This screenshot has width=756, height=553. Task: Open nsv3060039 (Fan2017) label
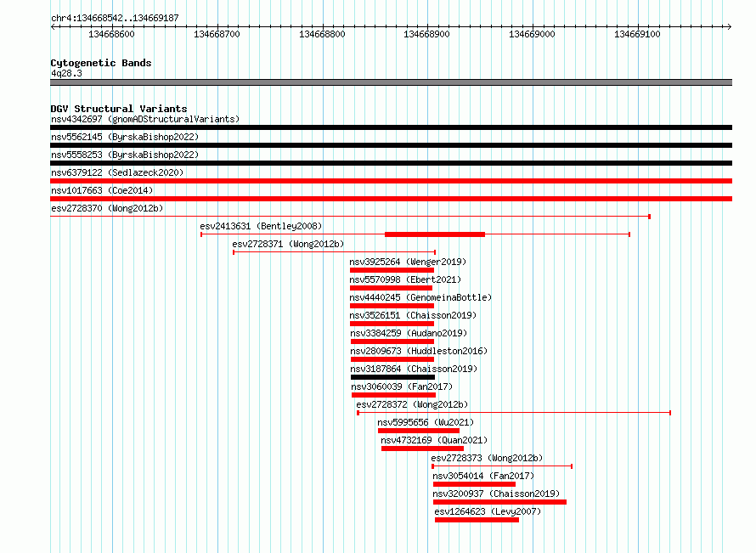tap(402, 387)
